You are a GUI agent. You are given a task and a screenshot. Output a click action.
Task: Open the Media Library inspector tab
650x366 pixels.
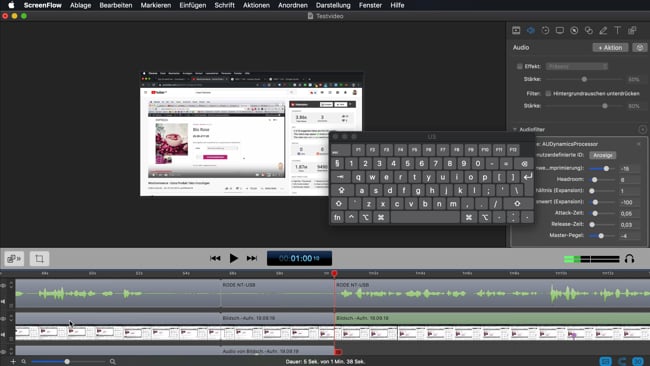(x=632, y=30)
